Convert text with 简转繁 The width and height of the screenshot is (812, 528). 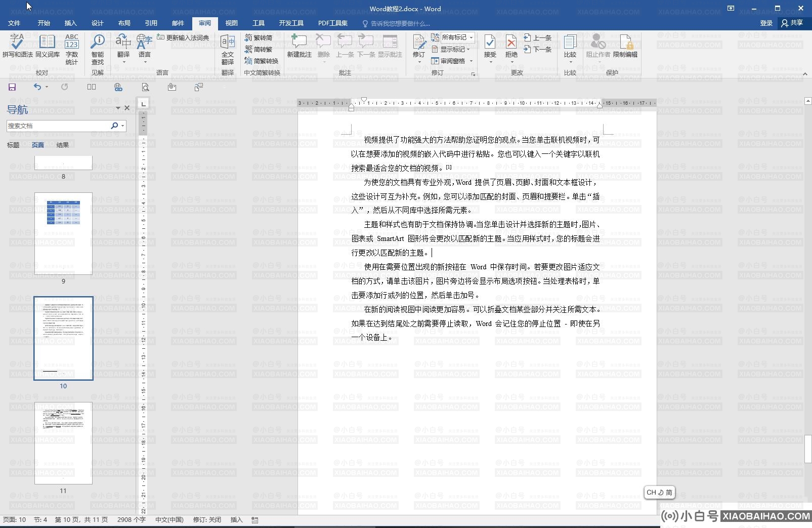click(259, 49)
